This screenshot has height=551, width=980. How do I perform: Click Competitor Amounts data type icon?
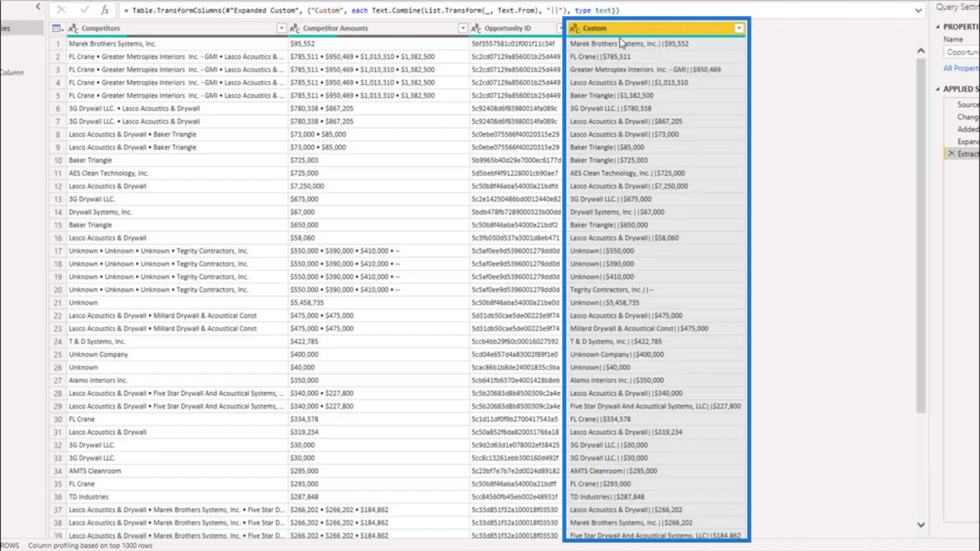pyautogui.click(x=295, y=28)
